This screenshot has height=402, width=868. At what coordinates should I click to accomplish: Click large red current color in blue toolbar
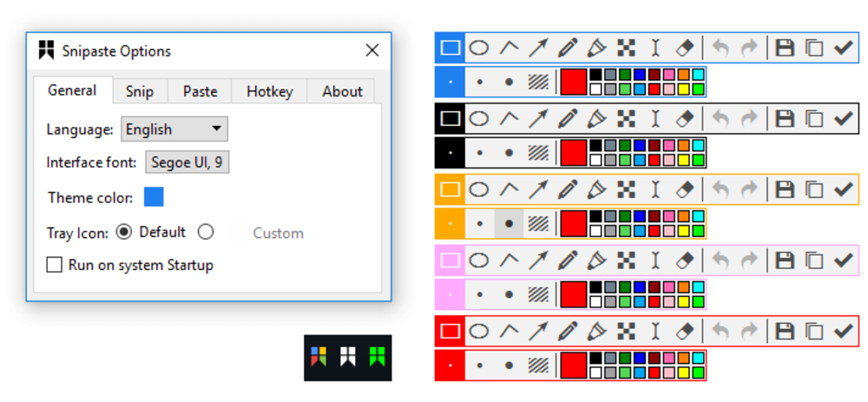point(574,82)
